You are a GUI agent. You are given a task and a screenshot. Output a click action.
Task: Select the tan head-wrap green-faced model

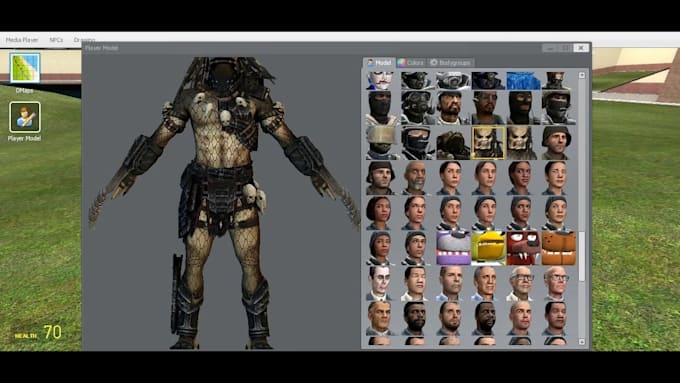click(x=382, y=143)
